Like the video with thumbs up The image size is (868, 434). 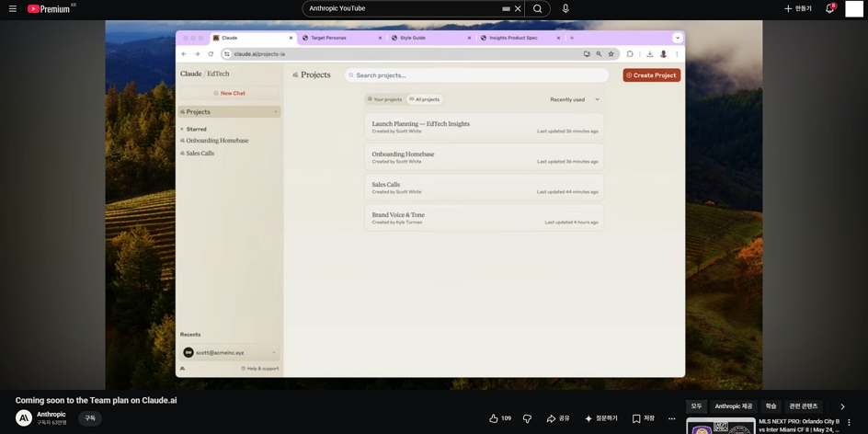(x=500, y=418)
